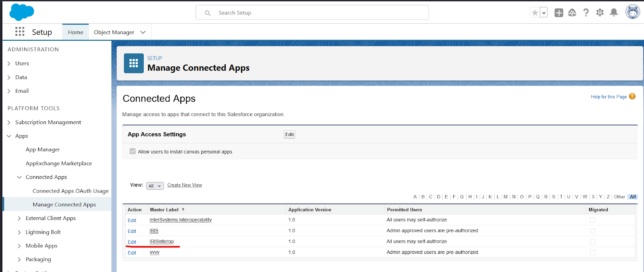Toggle Migrated checkbox for IRIS row
This screenshot has width=644, height=272.
pos(592,231)
